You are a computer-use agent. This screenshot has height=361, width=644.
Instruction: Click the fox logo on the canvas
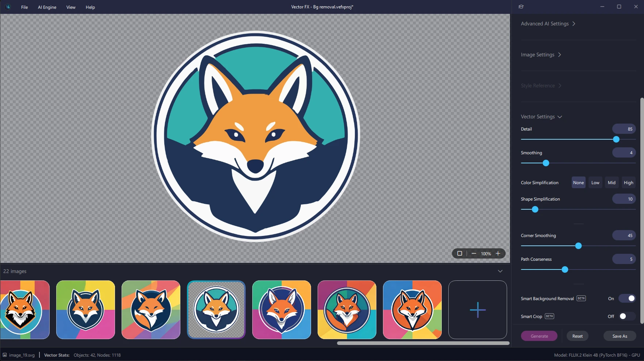coord(256,136)
